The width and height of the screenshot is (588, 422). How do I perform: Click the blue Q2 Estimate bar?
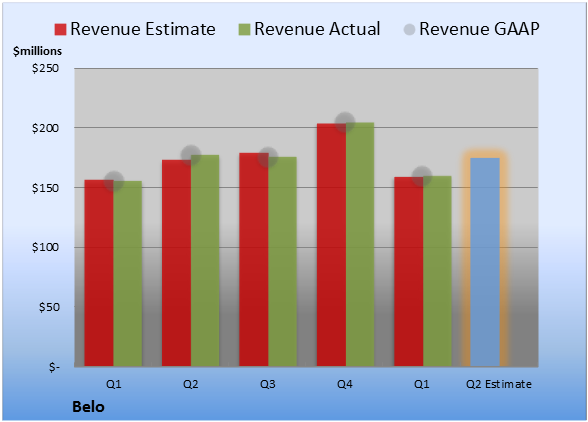point(485,262)
